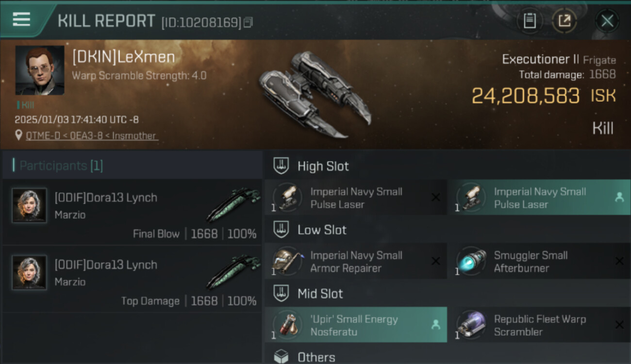The height and width of the screenshot is (364, 631).
Task: Click the Smuggler Small Afterburner icon
Action: coord(471,262)
